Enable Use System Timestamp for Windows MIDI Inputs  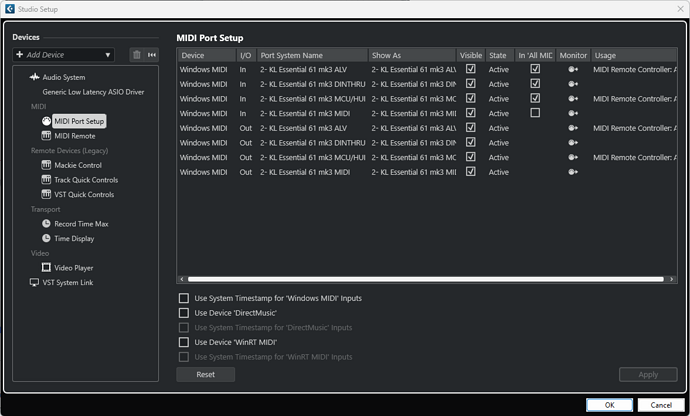tap(184, 298)
